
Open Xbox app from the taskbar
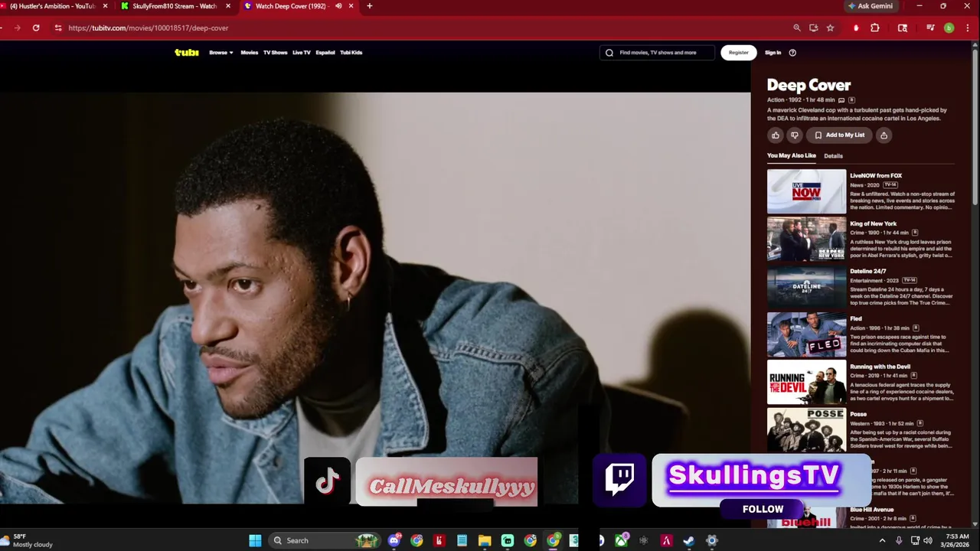621,540
